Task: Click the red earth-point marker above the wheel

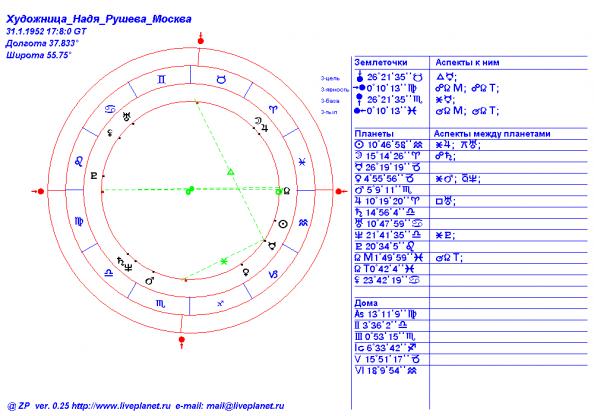Action: (201, 39)
